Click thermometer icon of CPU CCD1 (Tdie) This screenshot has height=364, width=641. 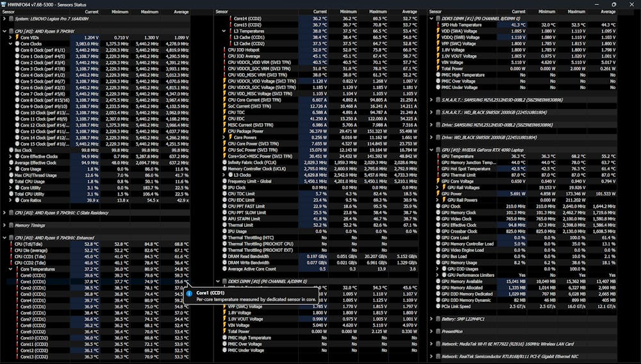click(11, 256)
